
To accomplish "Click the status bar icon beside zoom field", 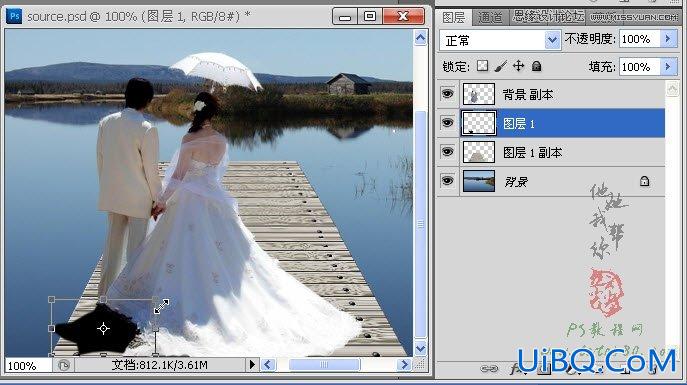I will (64, 365).
